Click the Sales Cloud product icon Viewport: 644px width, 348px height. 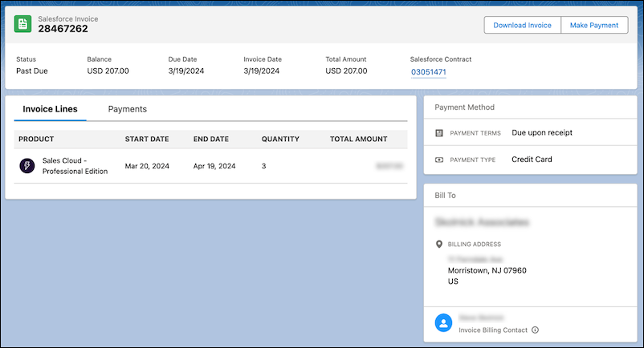coord(27,166)
